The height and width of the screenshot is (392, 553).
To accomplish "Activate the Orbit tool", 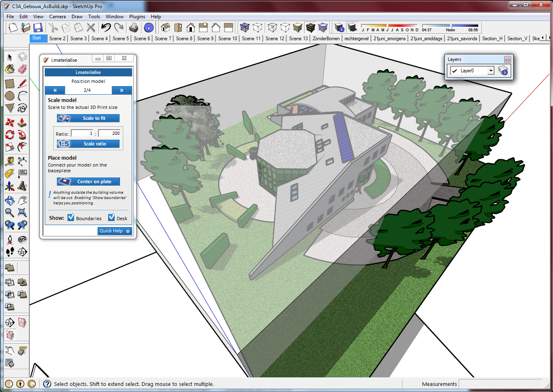I will (x=10, y=200).
